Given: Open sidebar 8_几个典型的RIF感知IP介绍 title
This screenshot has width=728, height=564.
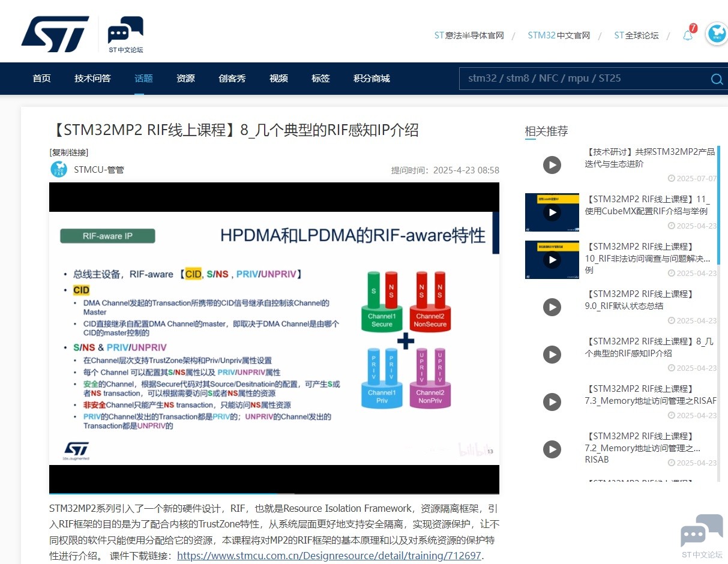Looking at the screenshot, I should point(649,347).
